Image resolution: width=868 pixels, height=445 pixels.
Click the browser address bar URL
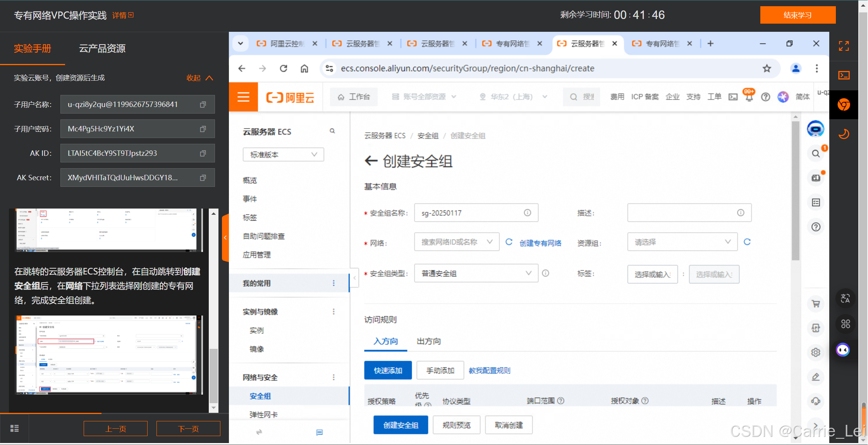tap(468, 69)
